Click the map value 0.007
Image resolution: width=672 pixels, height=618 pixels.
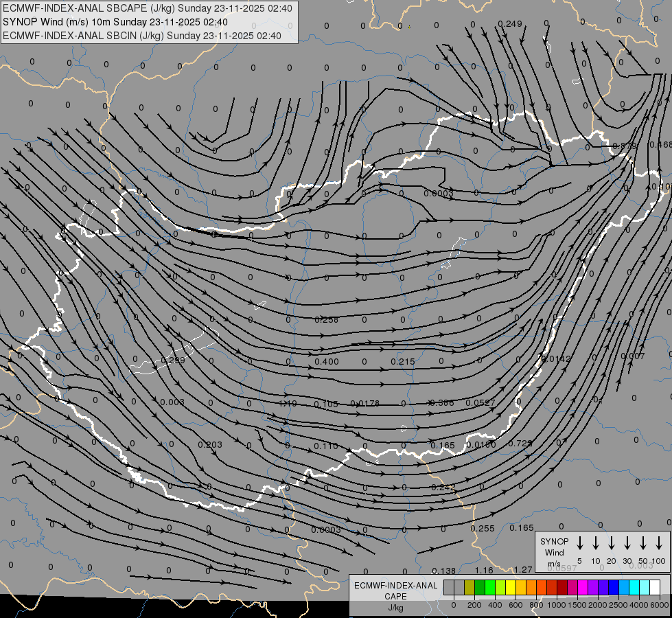(633, 356)
